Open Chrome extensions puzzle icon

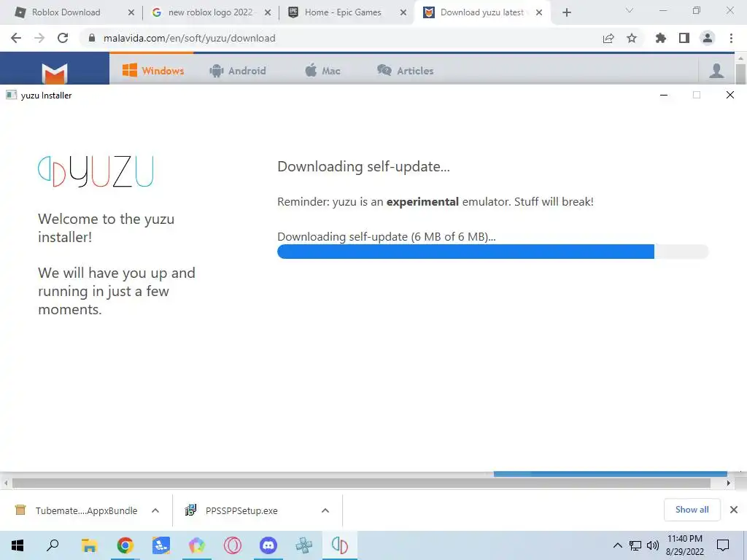(661, 38)
